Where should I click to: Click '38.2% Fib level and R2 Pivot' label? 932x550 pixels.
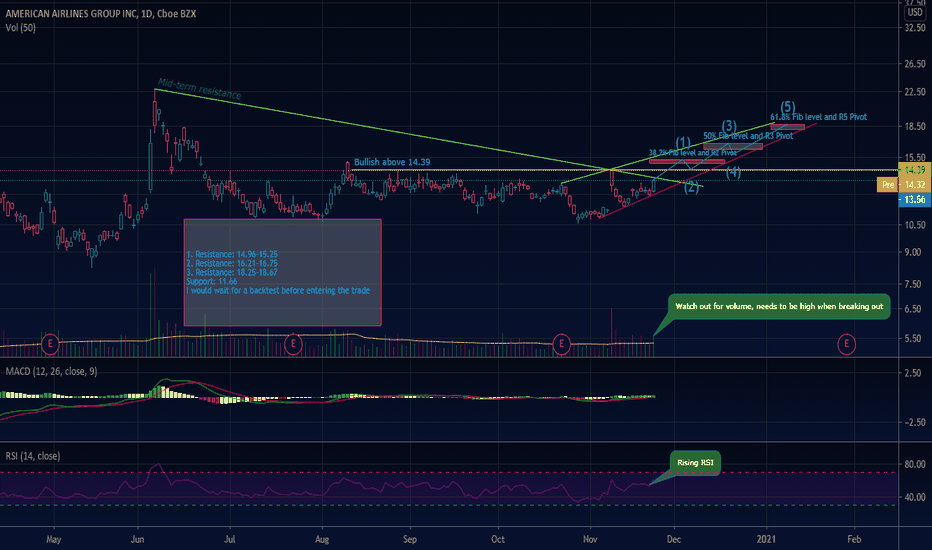692,153
